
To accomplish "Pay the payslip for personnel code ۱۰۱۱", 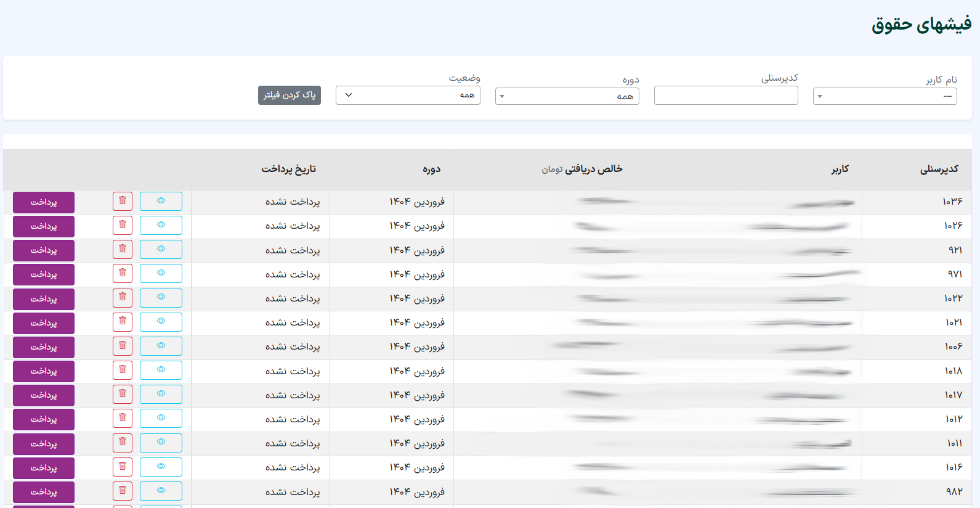I will click(44, 444).
